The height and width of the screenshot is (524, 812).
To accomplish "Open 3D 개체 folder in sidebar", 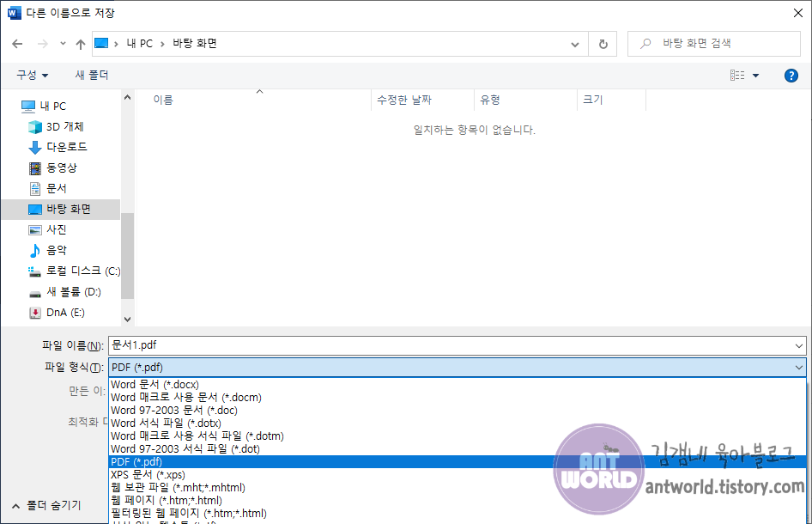I will [x=56, y=126].
